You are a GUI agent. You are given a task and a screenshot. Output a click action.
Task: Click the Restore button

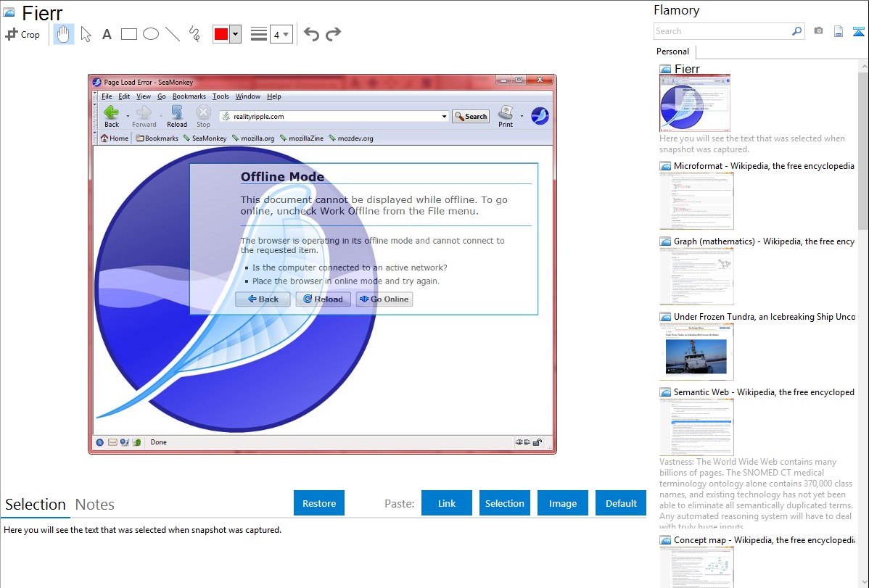pos(319,503)
